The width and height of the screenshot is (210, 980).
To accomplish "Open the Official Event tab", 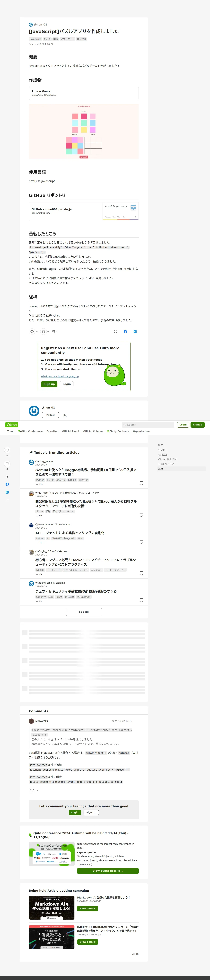I will 71,431.
